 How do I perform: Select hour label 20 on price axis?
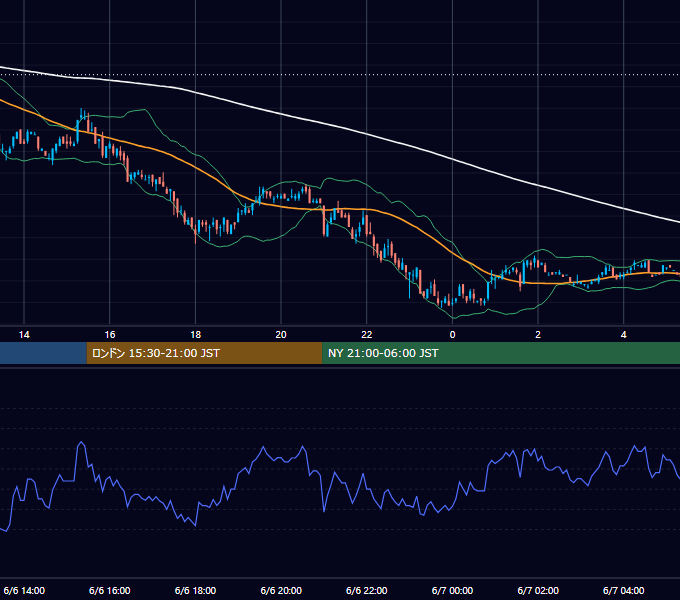pyautogui.click(x=281, y=335)
